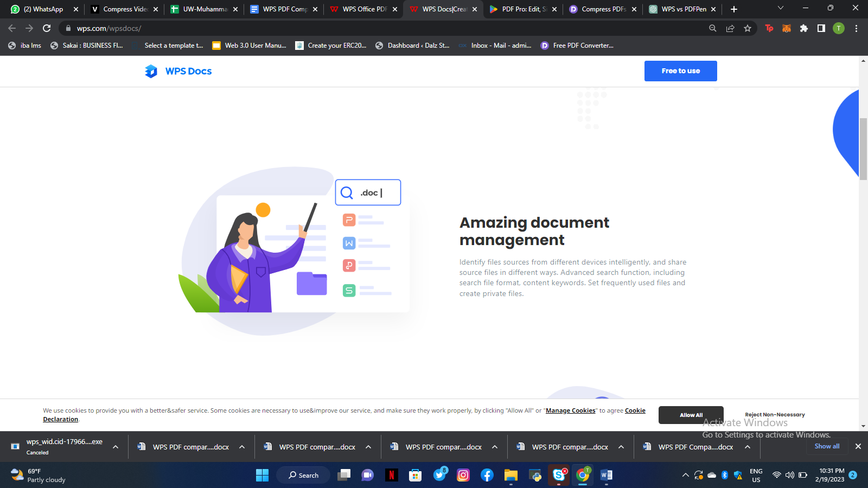Viewport: 868px width, 488px height.
Task: Open Task View on the taskbar
Action: tap(344, 475)
